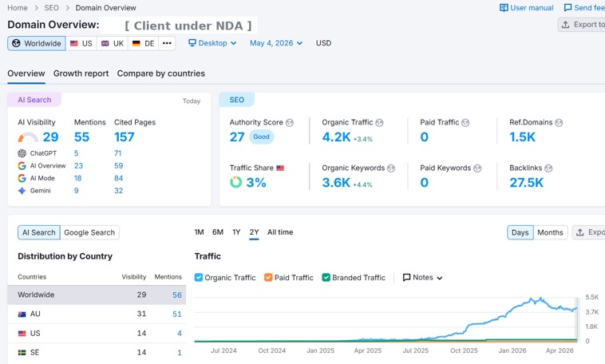Click the USD currency label
Image resolution: width=605 pixels, height=364 pixels.
coord(323,43)
